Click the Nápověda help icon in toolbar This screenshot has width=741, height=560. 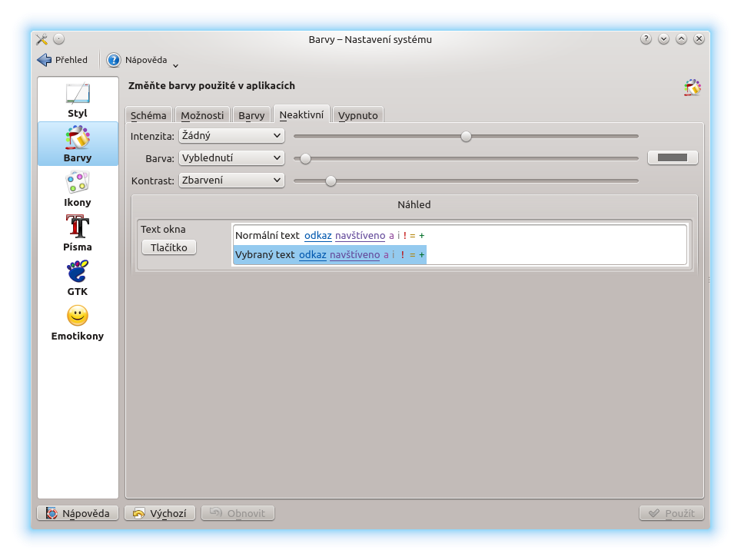click(x=114, y=60)
